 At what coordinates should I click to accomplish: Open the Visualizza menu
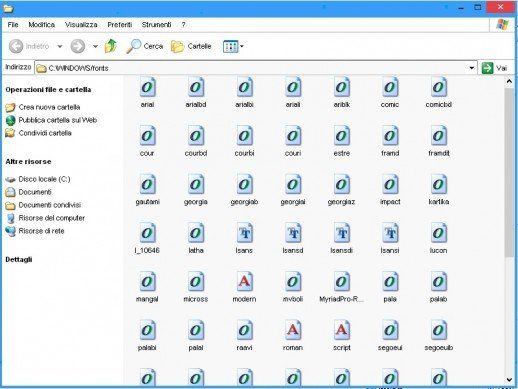81,25
